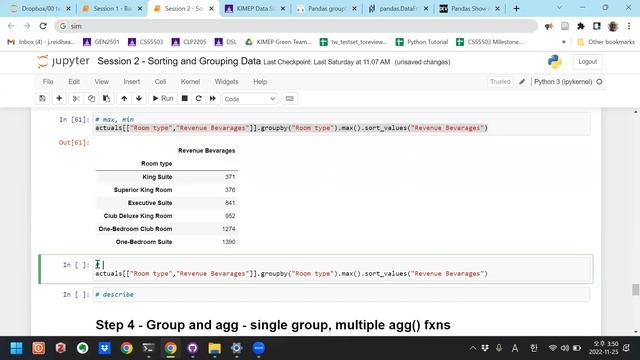This screenshot has height=360, width=640.
Task: Click the # describe code cell
Action: tap(341, 294)
